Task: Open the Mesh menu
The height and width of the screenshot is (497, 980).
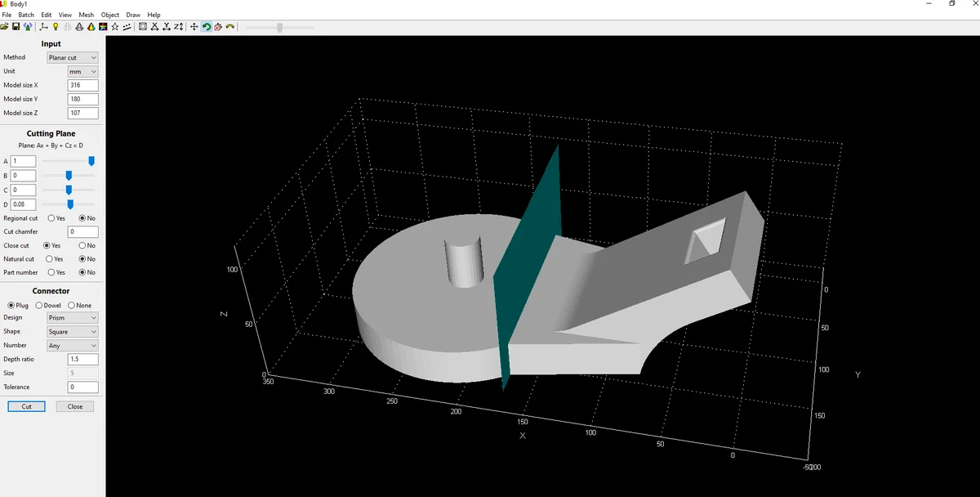Action: click(87, 15)
